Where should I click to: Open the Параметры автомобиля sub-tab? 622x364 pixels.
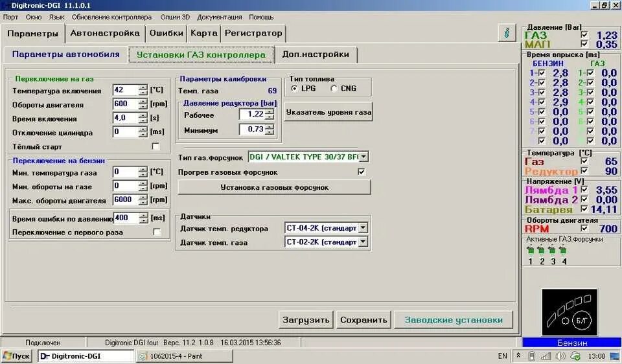point(66,54)
